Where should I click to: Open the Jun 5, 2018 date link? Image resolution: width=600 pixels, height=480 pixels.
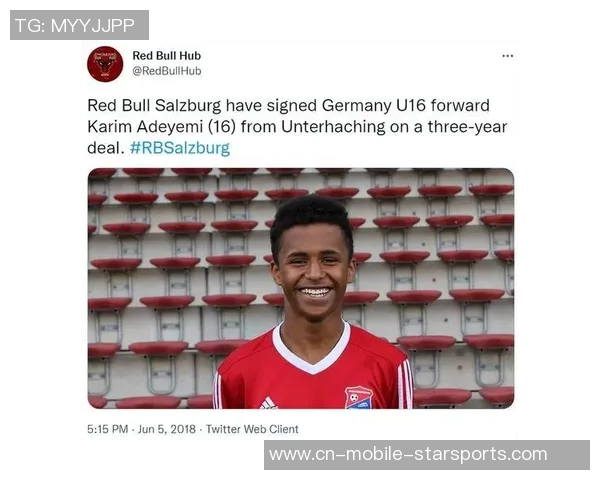(x=166, y=429)
